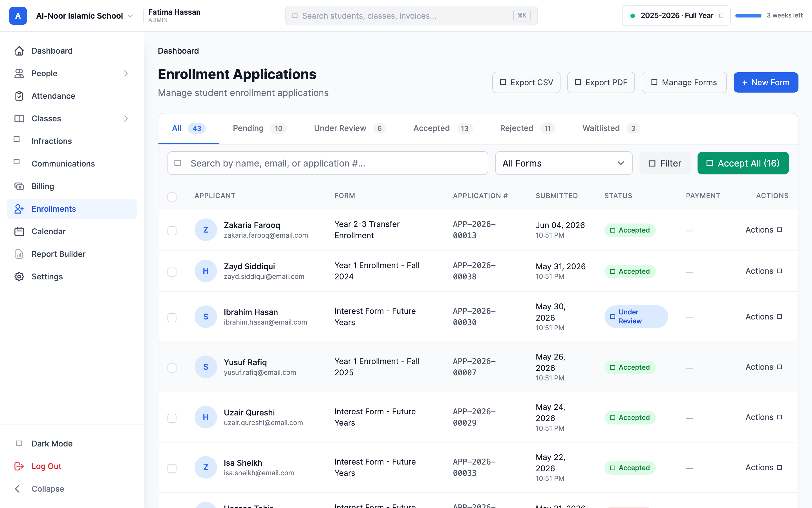
Task: Click application number APP-2026-00013
Action: point(474,230)
